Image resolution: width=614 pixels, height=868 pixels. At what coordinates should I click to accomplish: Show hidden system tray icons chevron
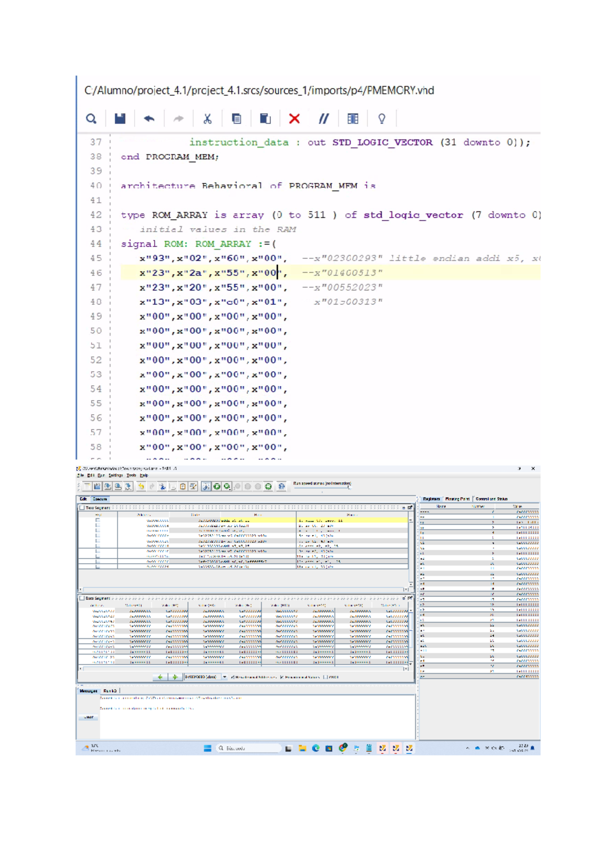tap(467, 748)
